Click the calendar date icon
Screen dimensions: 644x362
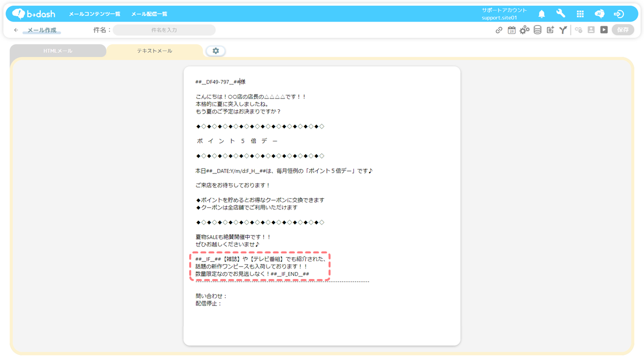tap(511, 30)
